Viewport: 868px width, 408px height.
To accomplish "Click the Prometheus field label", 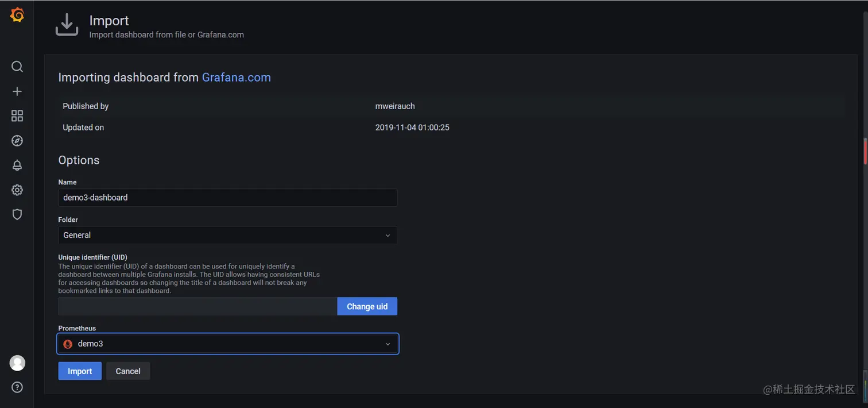I will [x=77, y=329].
